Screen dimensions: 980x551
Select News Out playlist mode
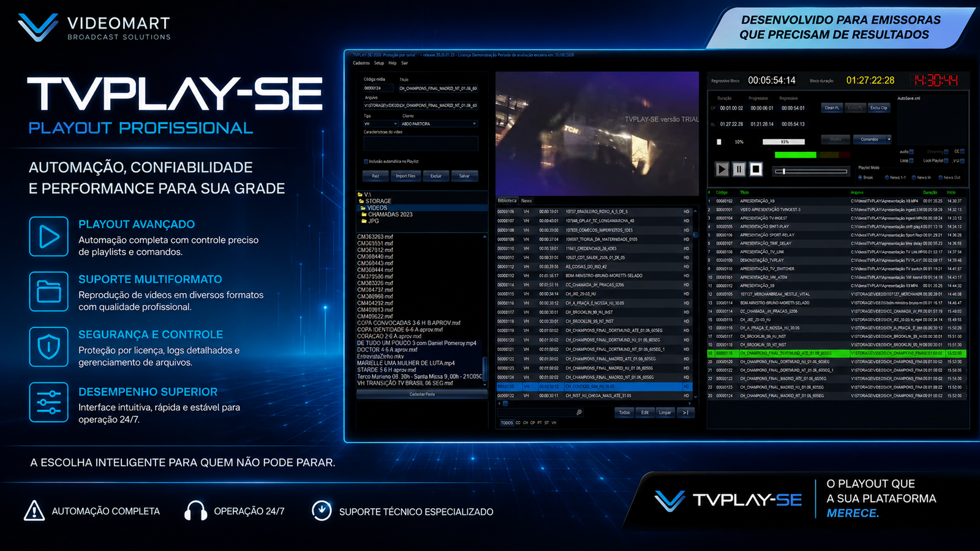[940, 178]
